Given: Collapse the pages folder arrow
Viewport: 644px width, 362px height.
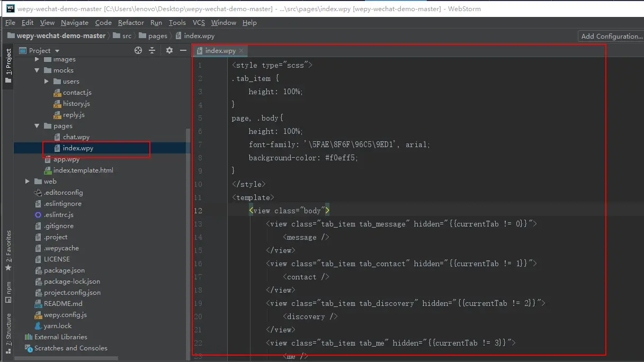Looking at the screenshot, I should click(x=37, y=126).
